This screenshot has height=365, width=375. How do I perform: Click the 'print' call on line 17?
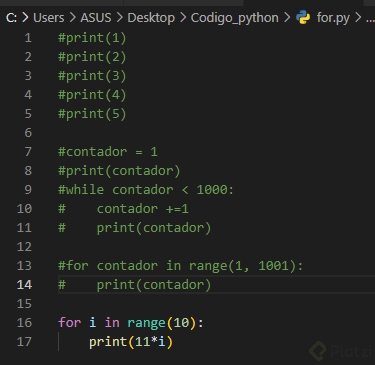pyautogui.click(x=108, y=342)
